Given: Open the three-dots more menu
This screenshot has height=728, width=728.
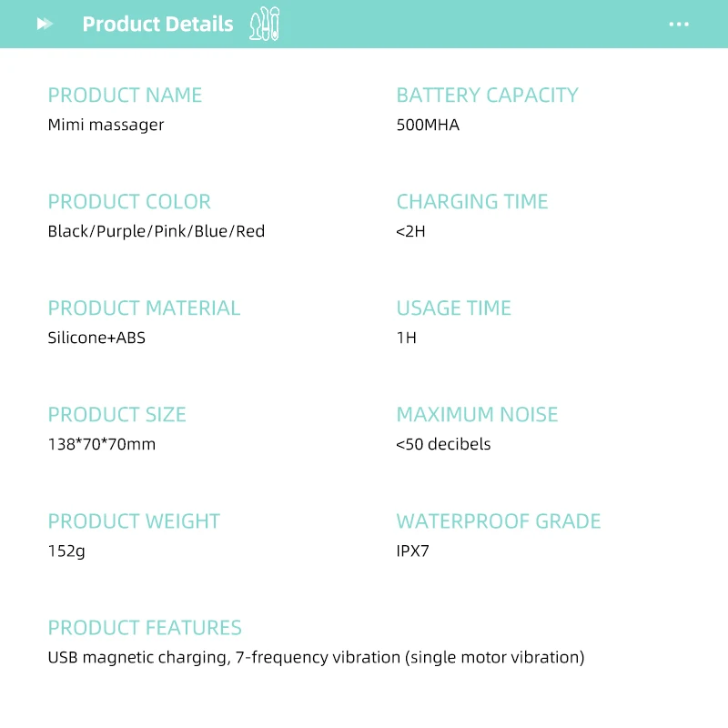Looking at the screenshot, I should coord(679,25).
